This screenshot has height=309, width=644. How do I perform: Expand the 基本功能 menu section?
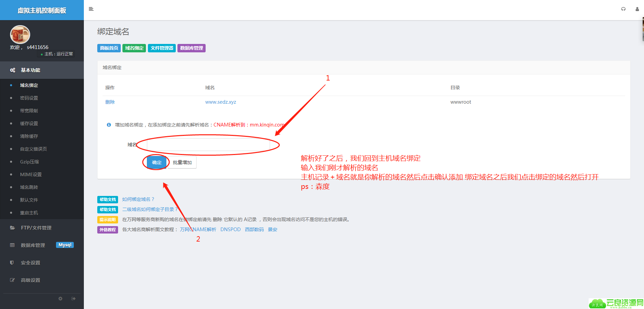pyautogui.click(x=42, y=70)
